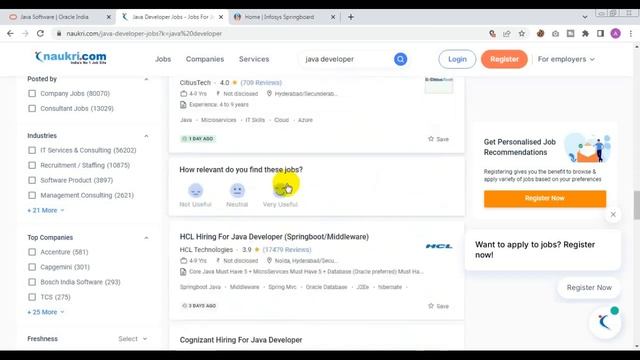The image size is (640, 360).
Task: Check IT Services & Consulting filter
Action: tap(32, 150)
